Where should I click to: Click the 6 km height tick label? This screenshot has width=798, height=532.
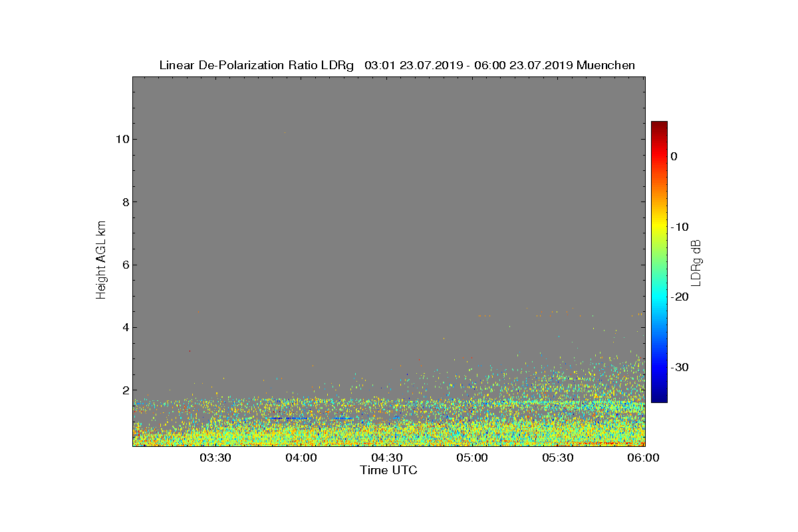pos(124,265)
